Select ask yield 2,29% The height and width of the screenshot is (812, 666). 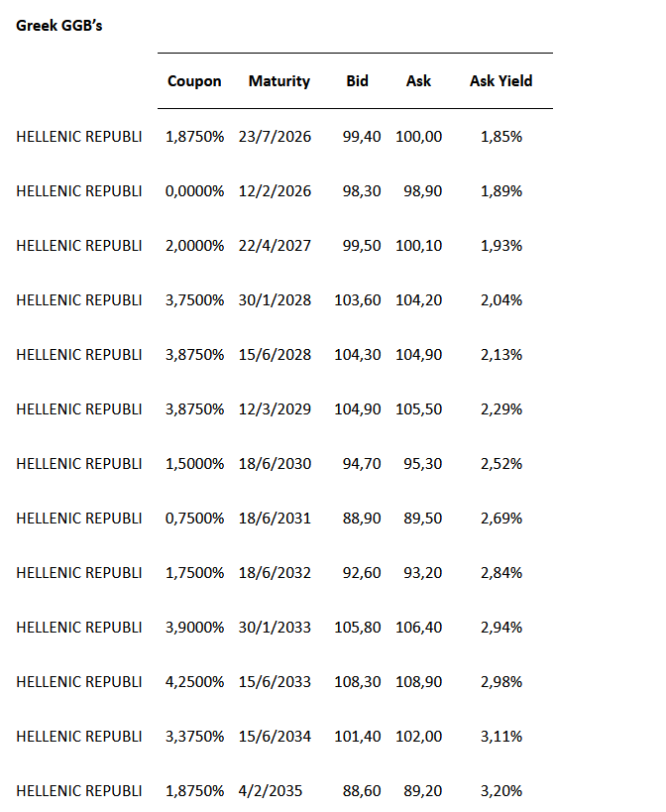pyautogui.click(x=500, y=408)
